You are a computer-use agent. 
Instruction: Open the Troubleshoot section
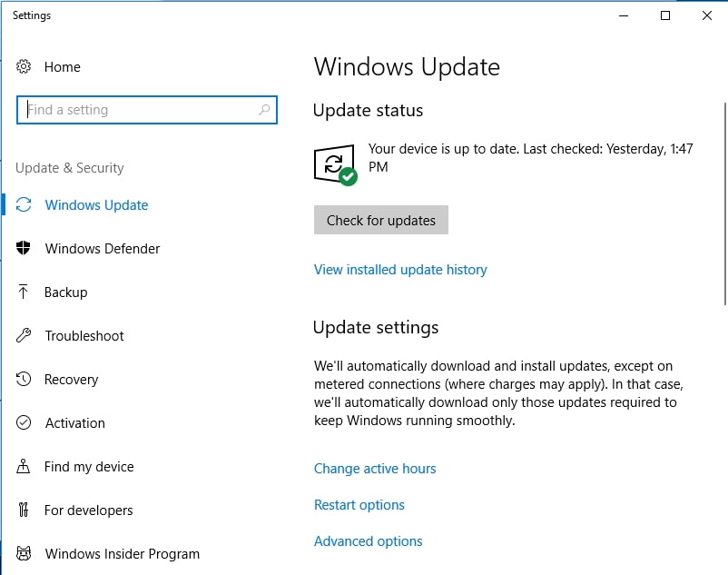(84, 336)
